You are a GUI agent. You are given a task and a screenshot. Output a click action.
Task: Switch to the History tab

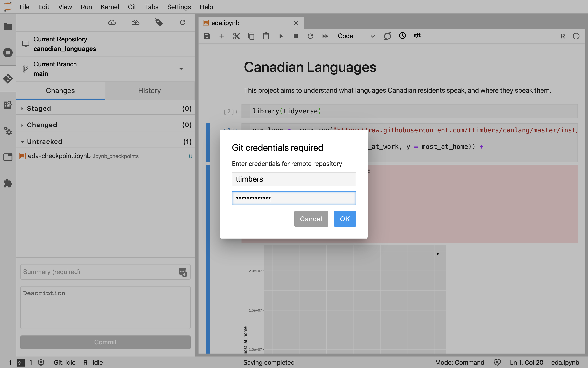[x=150, y=91]
